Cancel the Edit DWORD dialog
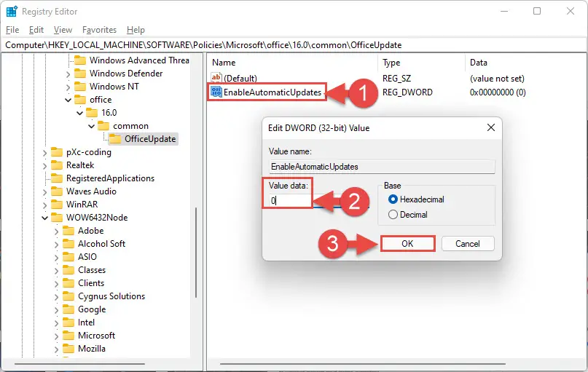This screenshot has height=372, width=588. click(x=468, y=244)
